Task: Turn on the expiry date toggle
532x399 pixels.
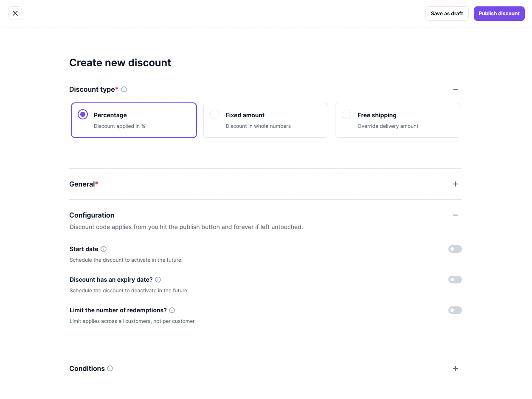Action: 455,280
